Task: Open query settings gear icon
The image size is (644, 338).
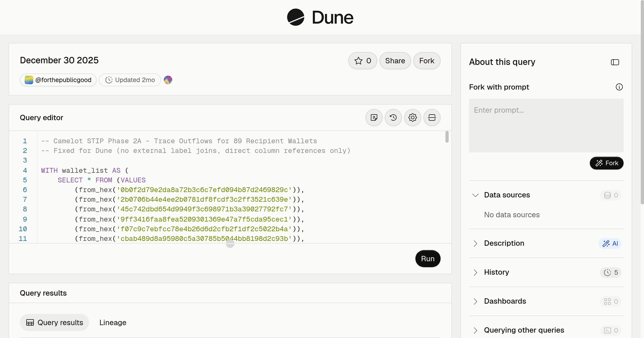Action: [x=413, y=117]
